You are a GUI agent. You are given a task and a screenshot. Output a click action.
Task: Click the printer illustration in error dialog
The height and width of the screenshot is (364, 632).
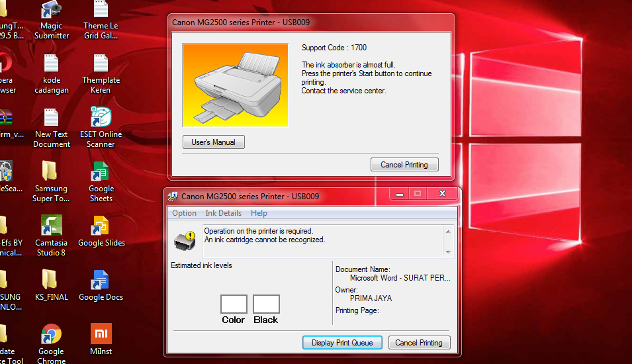(x=236, y=85)
